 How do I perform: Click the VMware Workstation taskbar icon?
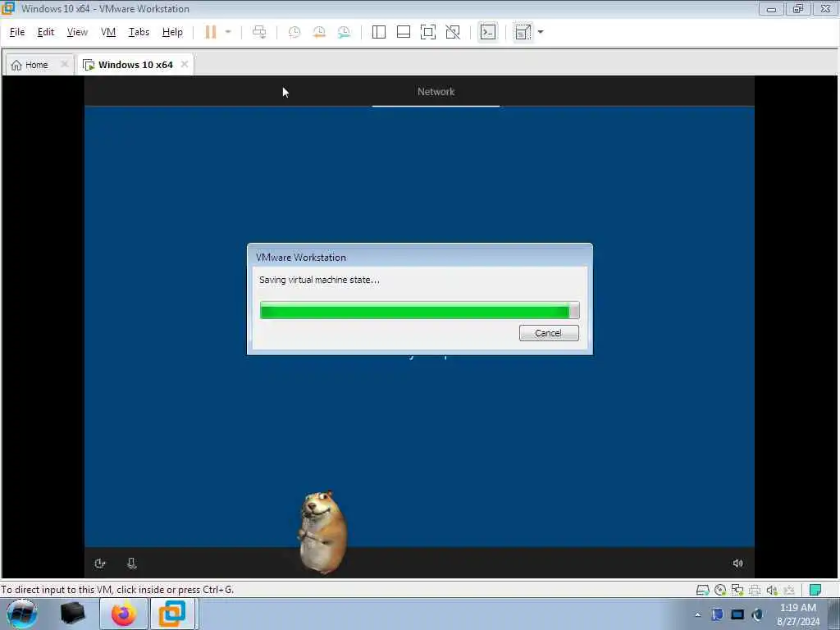click(172, 614)
